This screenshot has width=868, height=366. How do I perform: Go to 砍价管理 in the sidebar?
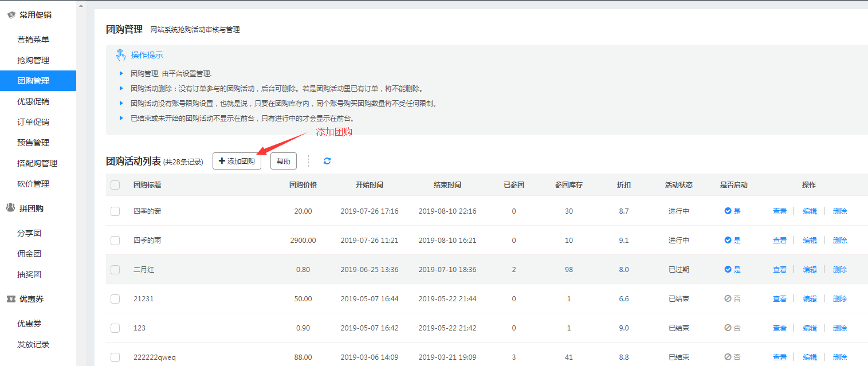coord(33,184)
